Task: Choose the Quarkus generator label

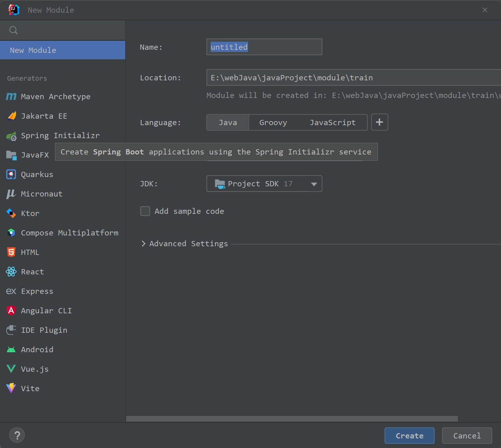Action: click(37, 174)
